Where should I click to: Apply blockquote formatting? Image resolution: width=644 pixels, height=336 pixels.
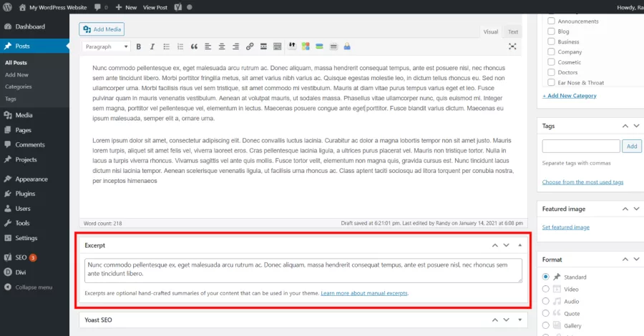(x=194, y=46)
